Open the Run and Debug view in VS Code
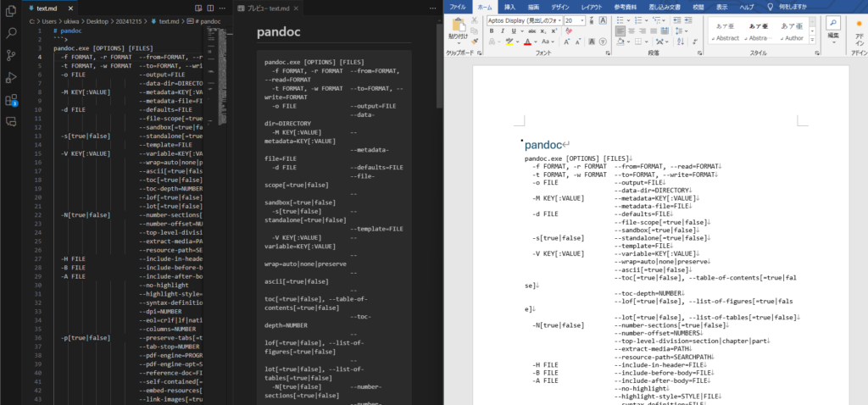The height and width of the screenshot is (405, 868). point(10,77)
